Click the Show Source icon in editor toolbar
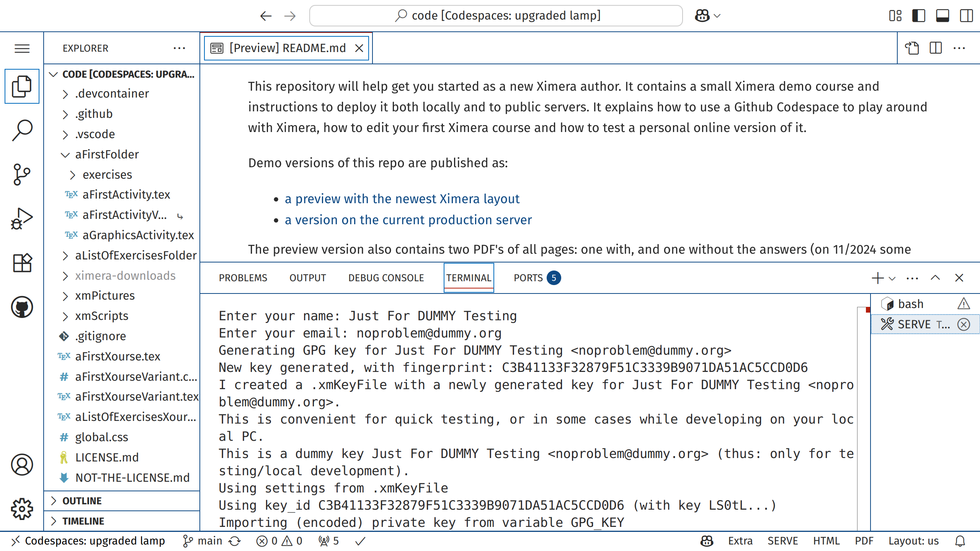 [x=912, y=48]
